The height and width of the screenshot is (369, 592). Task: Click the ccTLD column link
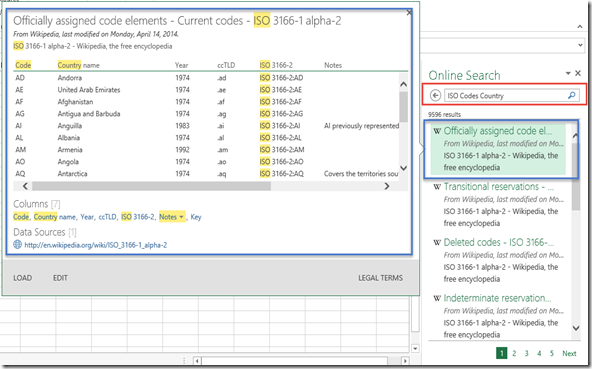107,217
